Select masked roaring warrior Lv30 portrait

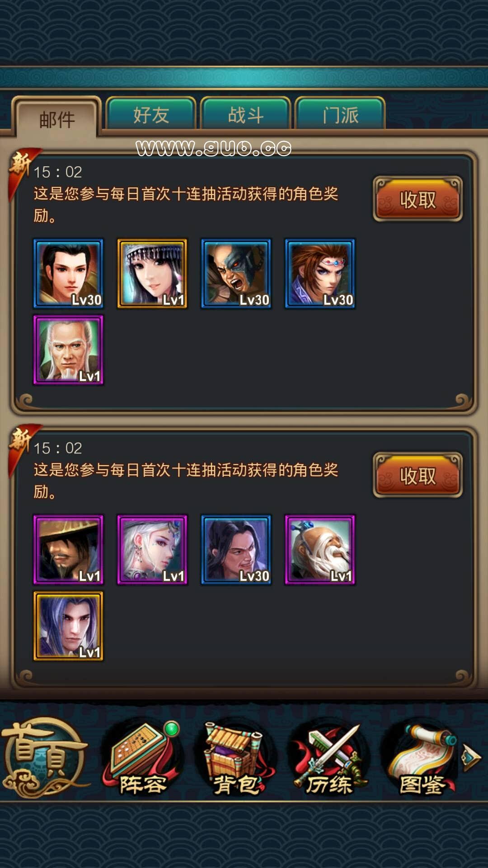coord(236,274)
